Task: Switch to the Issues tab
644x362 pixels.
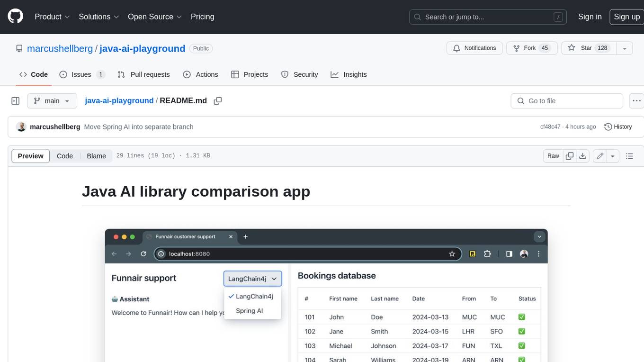Action: [82, 74]
